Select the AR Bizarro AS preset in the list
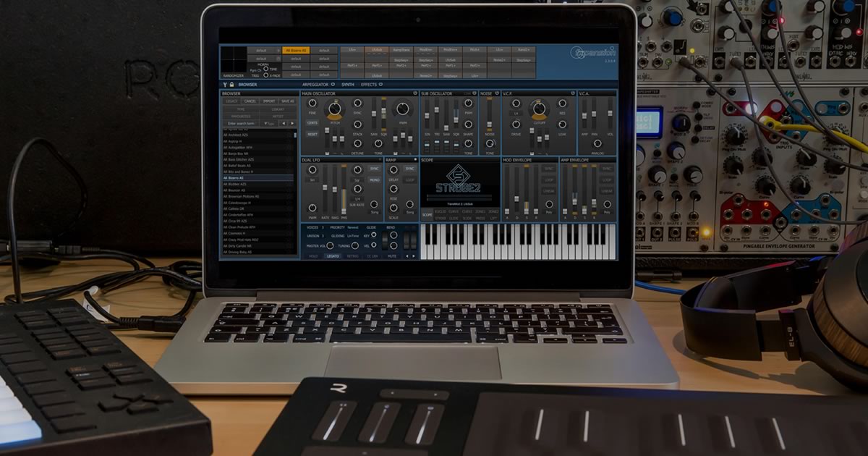868x456 pixels. click(258, 178)
